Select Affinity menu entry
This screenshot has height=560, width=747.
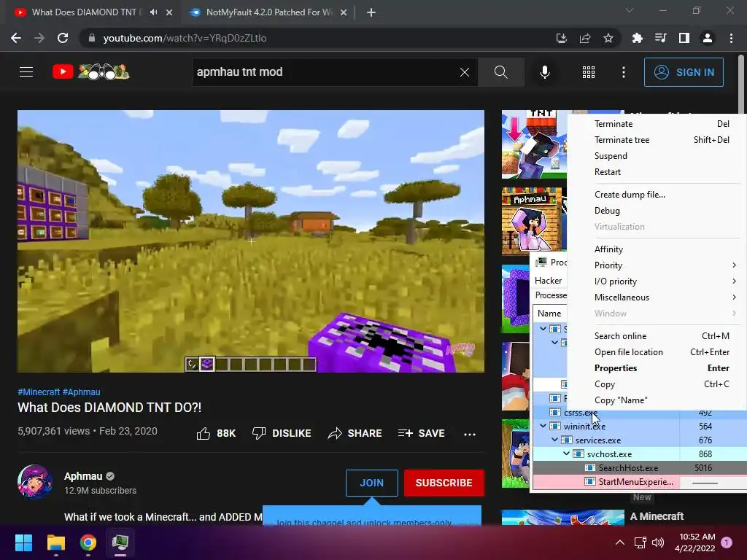(x=657, y=249)
